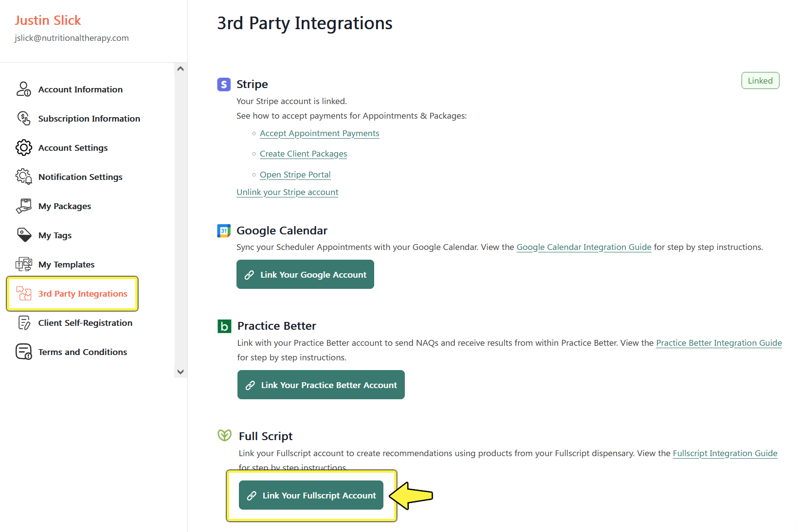Select My Tags in sidebar
The image size is (797, 532).
point(55,235)
